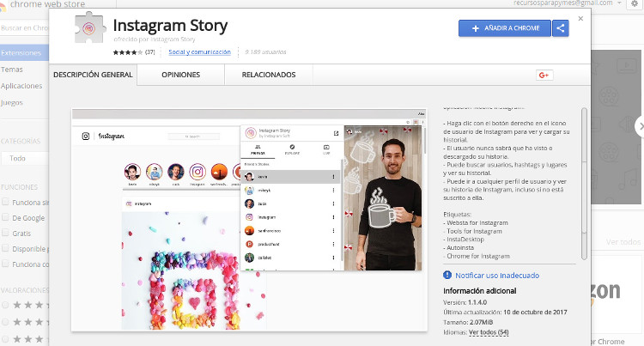Switch to the Relacionados tab

pos(269,75)
